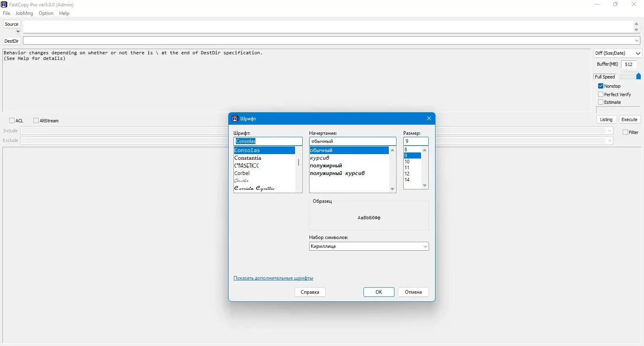Open the Help menu
This screenshot has width=644, height=346.
64,13
